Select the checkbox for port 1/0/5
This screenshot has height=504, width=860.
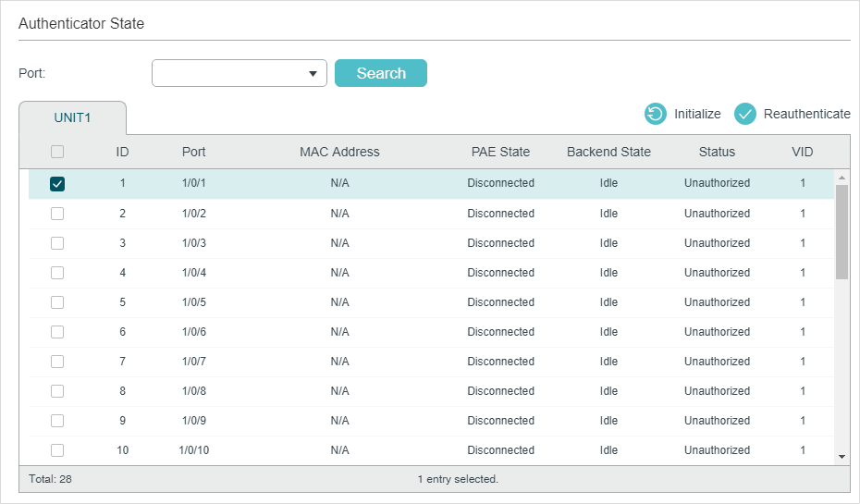point(57,302)
